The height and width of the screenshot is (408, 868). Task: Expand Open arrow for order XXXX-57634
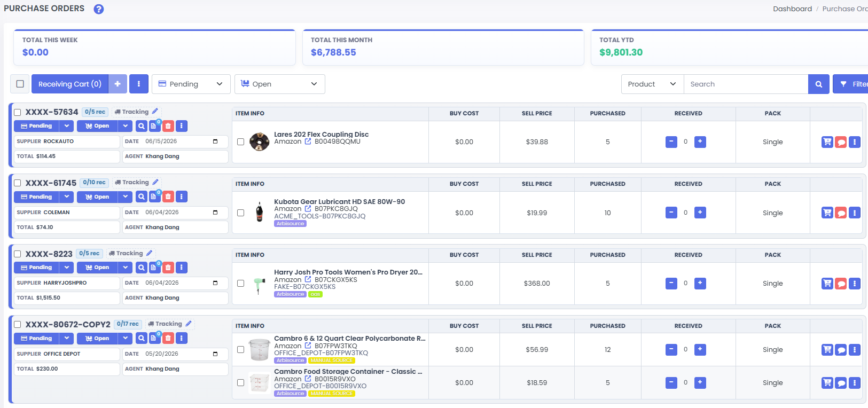(125, 126)
